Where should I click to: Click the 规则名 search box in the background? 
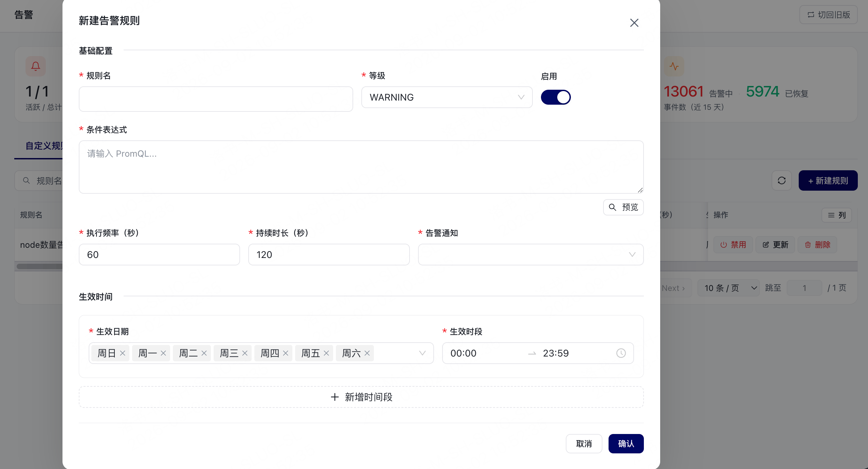tap(39, 180)
